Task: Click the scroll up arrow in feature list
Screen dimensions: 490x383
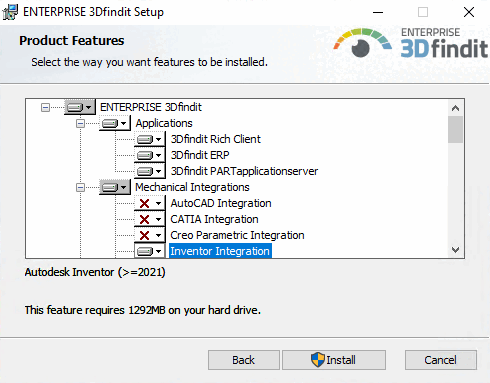Action: (455, 108)
